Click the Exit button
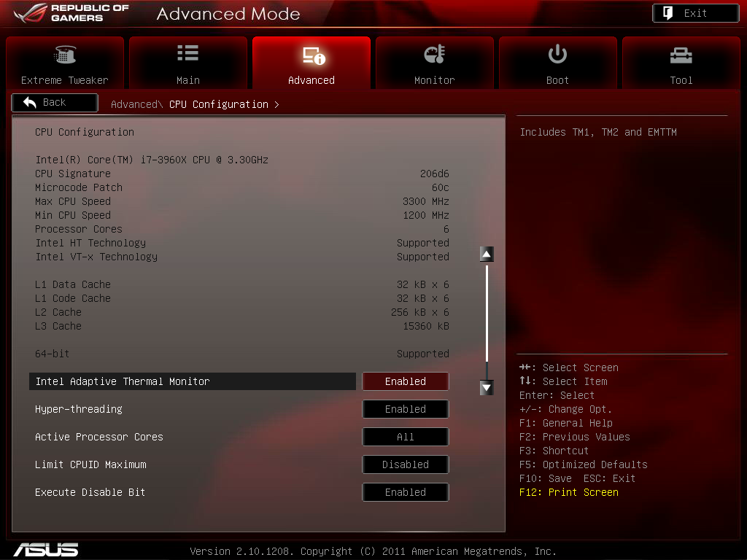747x560 pixels. pyautogui.click(x=695, y=13)
